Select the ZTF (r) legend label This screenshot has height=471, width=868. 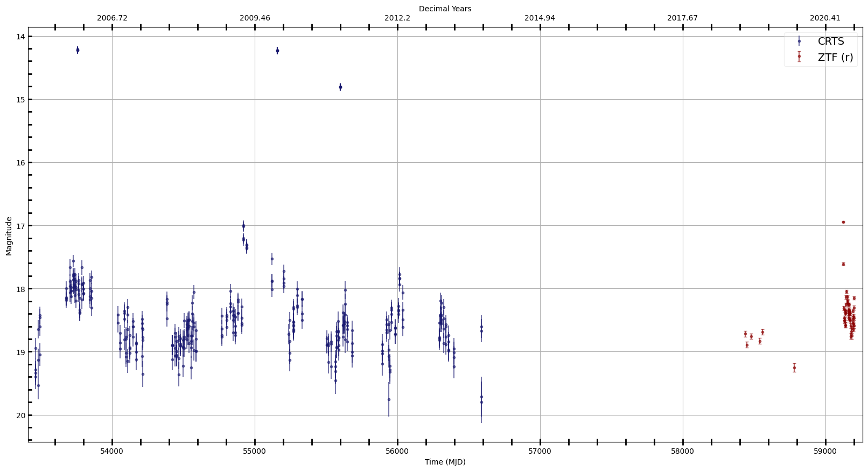pyautogui.click(x=836, y=57)
